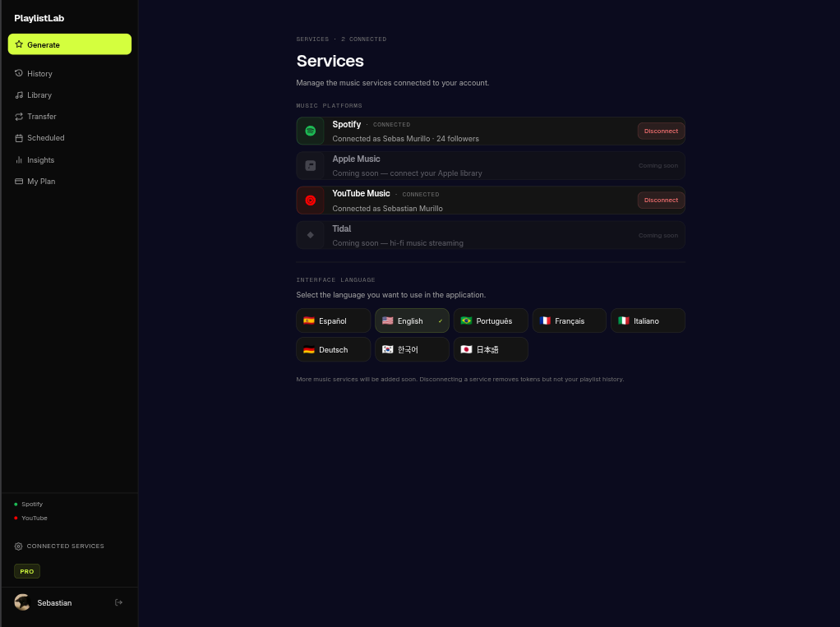Image resolution: width=840 pixels, height=627 pixels.
Task: Click the Transfer arrows icon
Action: (19, 116)
